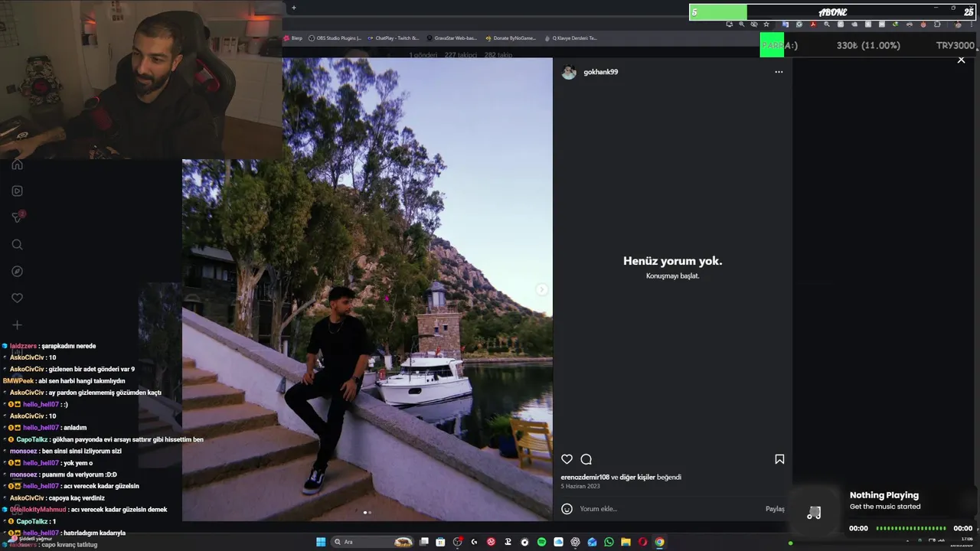The width and height of the screenshot is (980, 551).
Task: Switch to Chrome on the taskbar
Action: [x=659, y=542]
